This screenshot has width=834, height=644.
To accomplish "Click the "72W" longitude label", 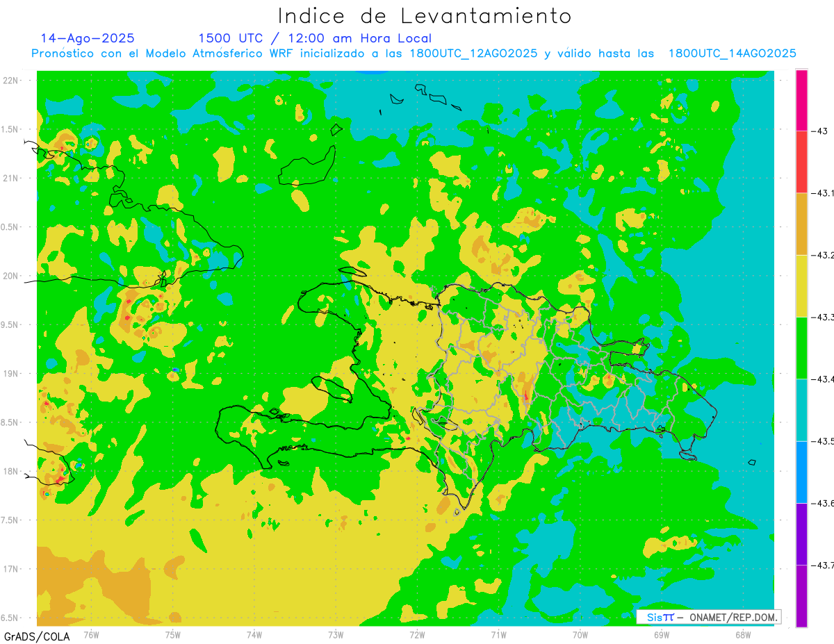I will pos(417,634).
